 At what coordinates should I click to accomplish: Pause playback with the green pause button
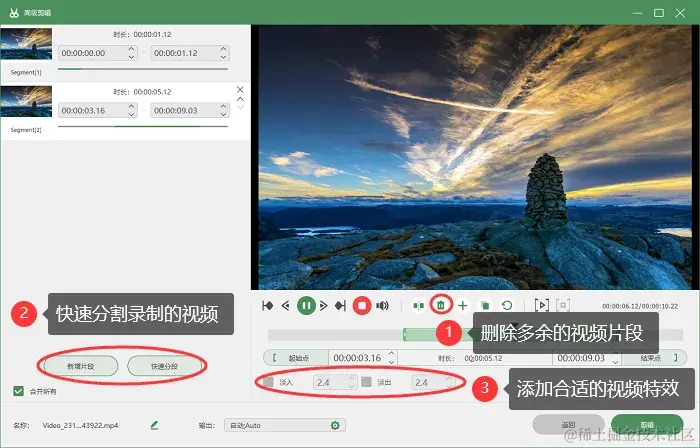point(306,306)
